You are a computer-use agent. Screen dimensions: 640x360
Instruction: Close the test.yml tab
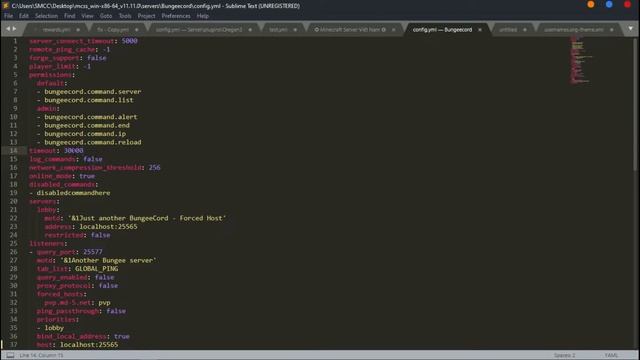[x=295, y=30]
